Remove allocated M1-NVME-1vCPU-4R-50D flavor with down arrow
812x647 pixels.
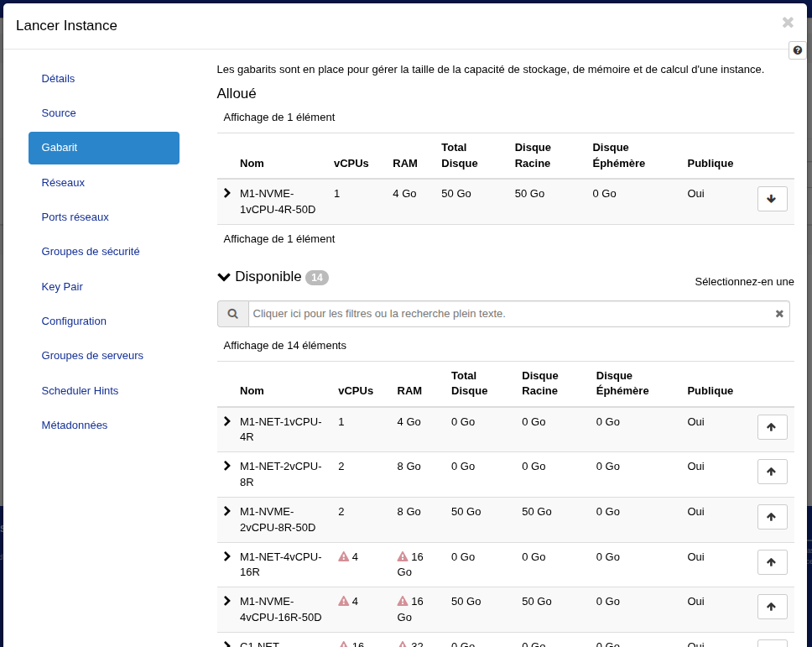pos(772,199)
